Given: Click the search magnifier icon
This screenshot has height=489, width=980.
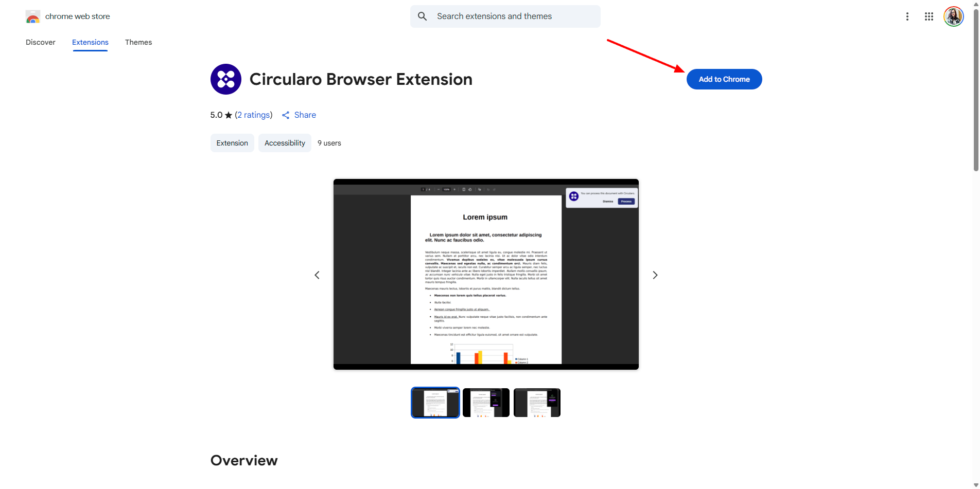Looking at the screenshot, I should click(x=422, y=16).
